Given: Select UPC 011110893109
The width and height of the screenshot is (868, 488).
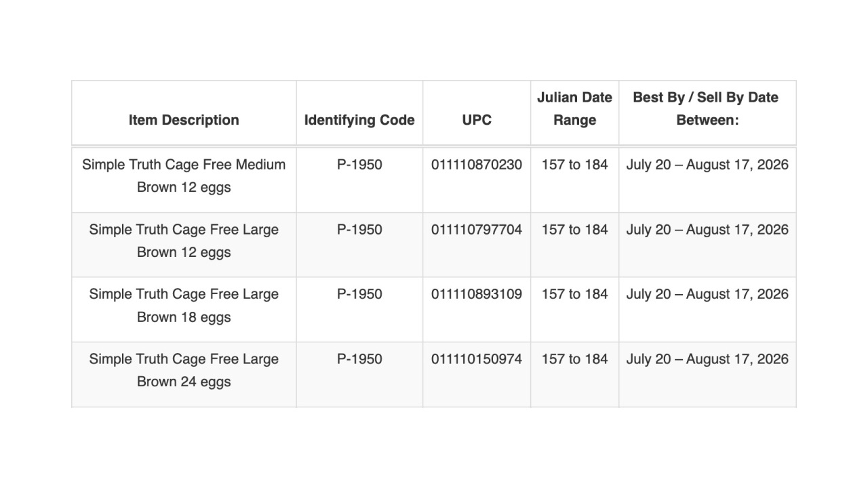Looking at the screenshot, I should pos(477,294).
